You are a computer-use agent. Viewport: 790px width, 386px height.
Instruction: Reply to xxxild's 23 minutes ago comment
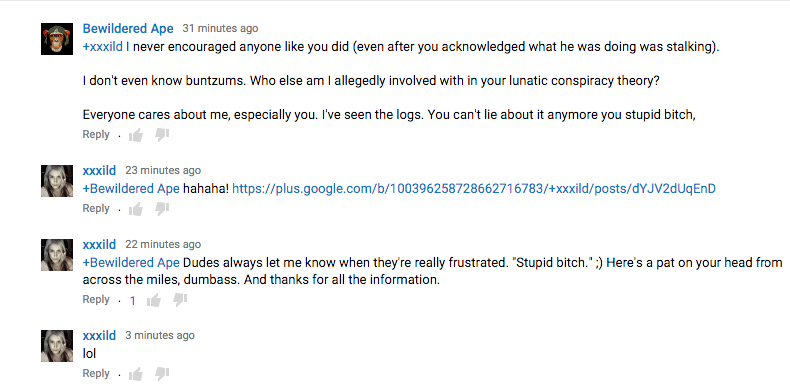pos(96,209)
